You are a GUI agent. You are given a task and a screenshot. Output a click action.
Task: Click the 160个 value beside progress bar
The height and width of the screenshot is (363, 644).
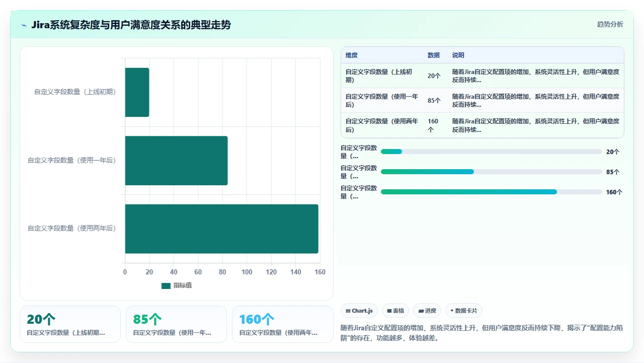tap(614, 192)
